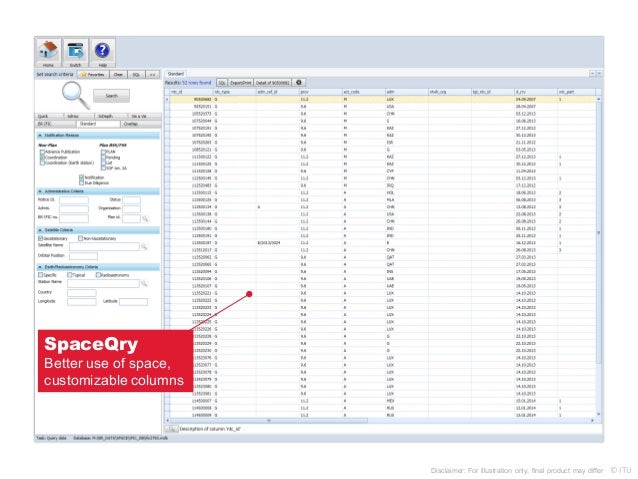Click the Longitude input field

(x=82, y=302)
